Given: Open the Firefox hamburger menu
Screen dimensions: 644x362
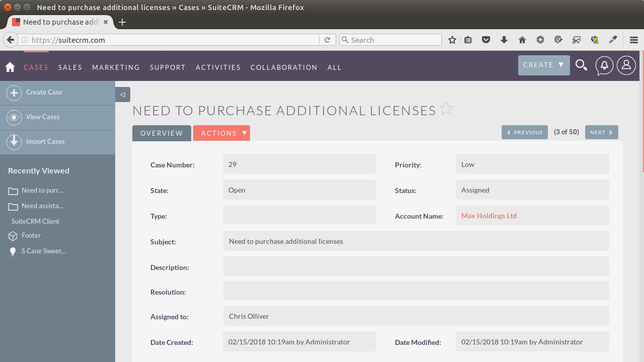Looking at the screenshot, I should point(633,39).
